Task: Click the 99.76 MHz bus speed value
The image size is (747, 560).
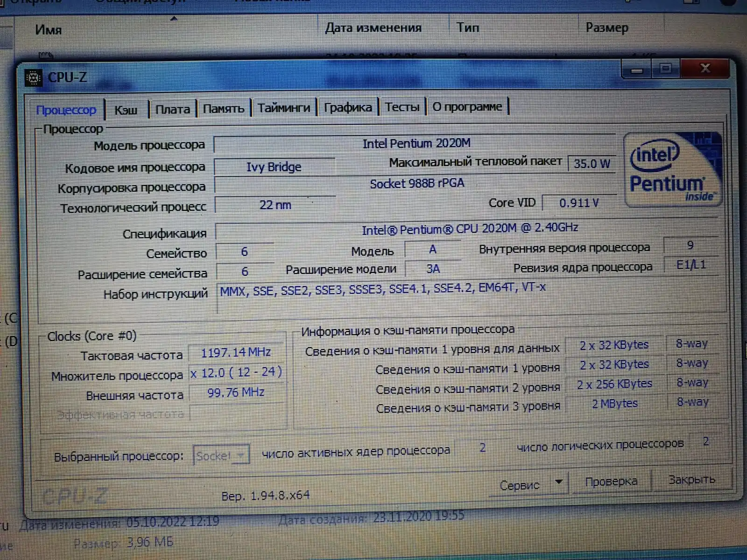Action: (236, 392)
